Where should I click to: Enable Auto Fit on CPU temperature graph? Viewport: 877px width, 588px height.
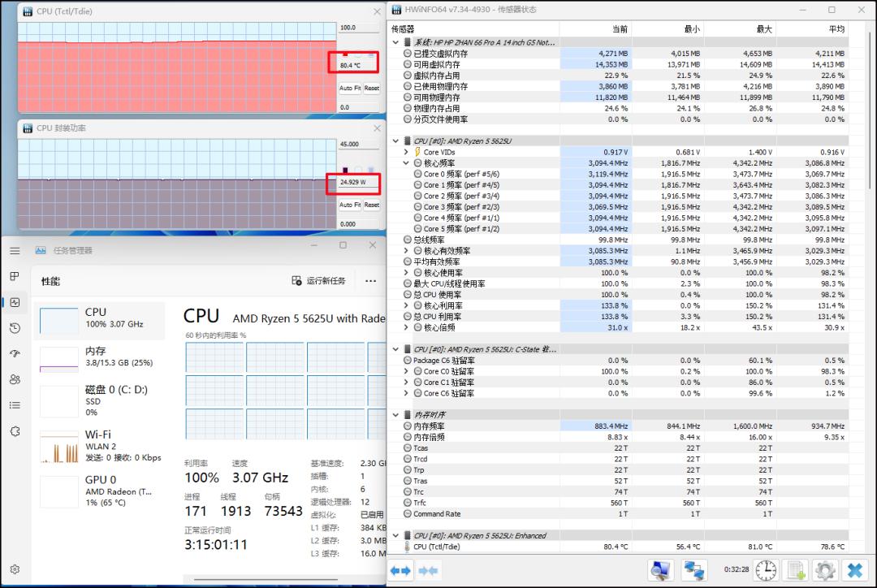coord(351,88)
